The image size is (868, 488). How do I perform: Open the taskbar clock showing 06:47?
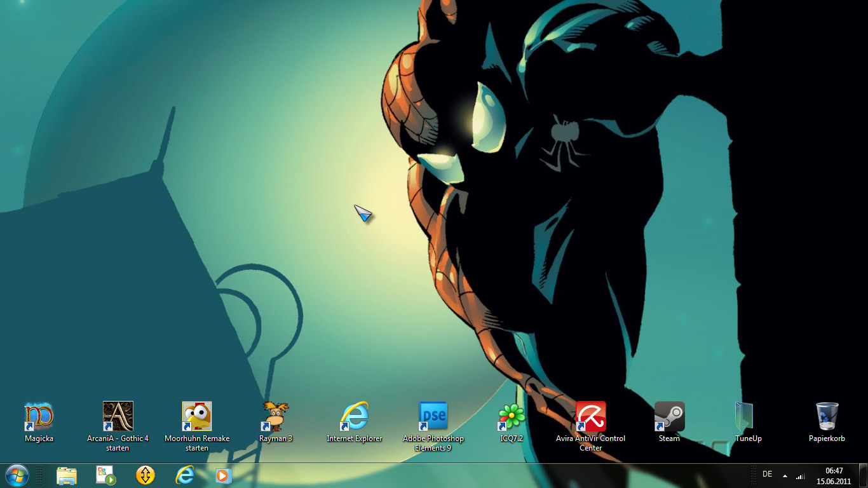(834, 476)
